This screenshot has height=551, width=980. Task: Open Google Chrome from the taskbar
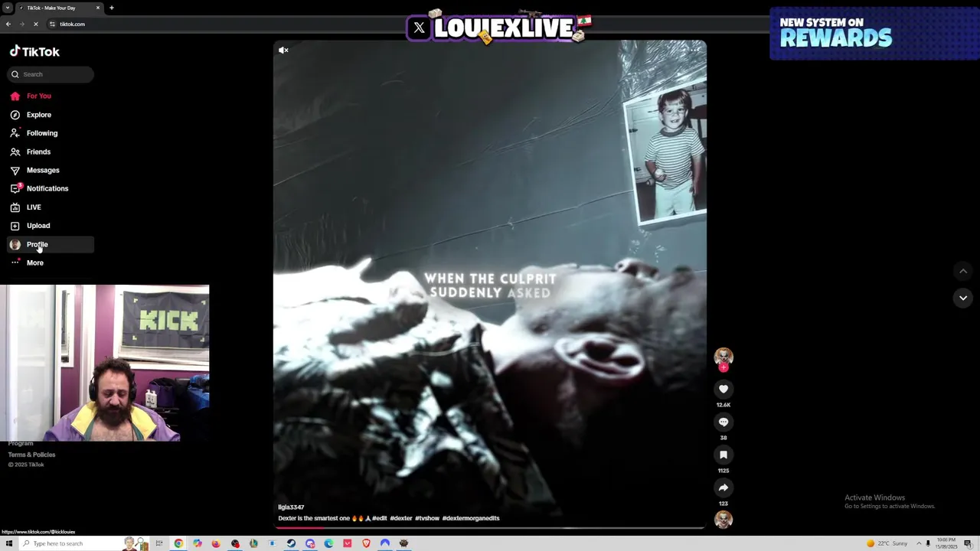click(x=178, y=543)
